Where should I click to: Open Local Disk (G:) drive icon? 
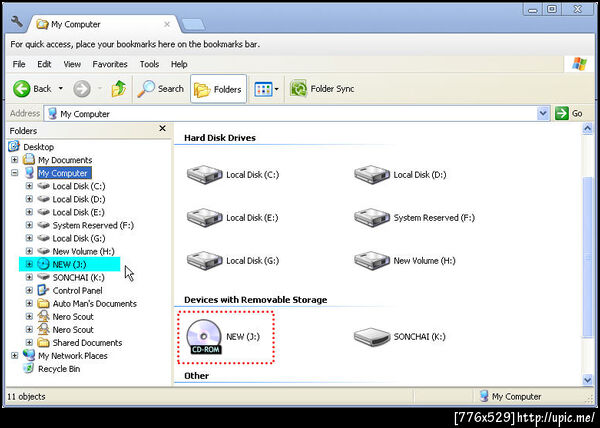[205, 260]
